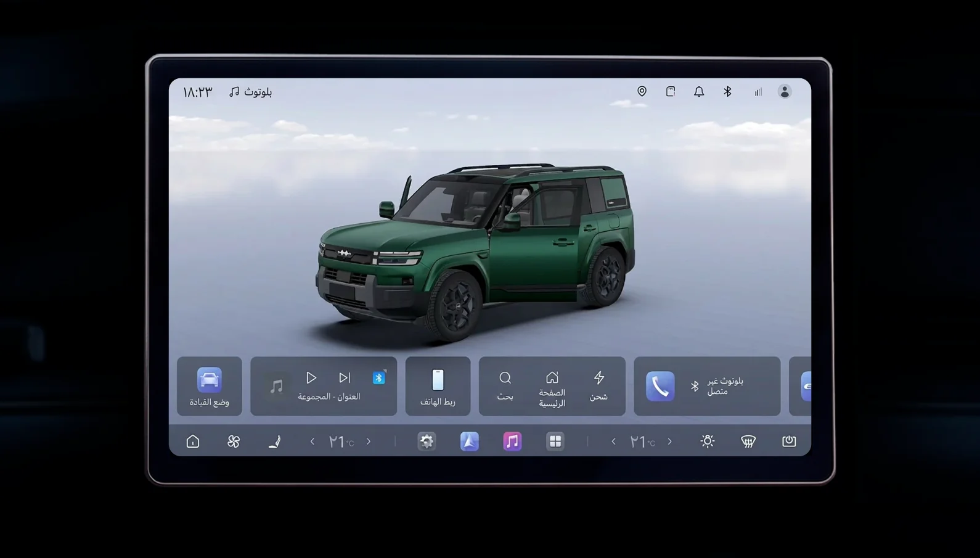
Task: Tap the blue Bluetooth source icon in media card
Action: (378, 377)
